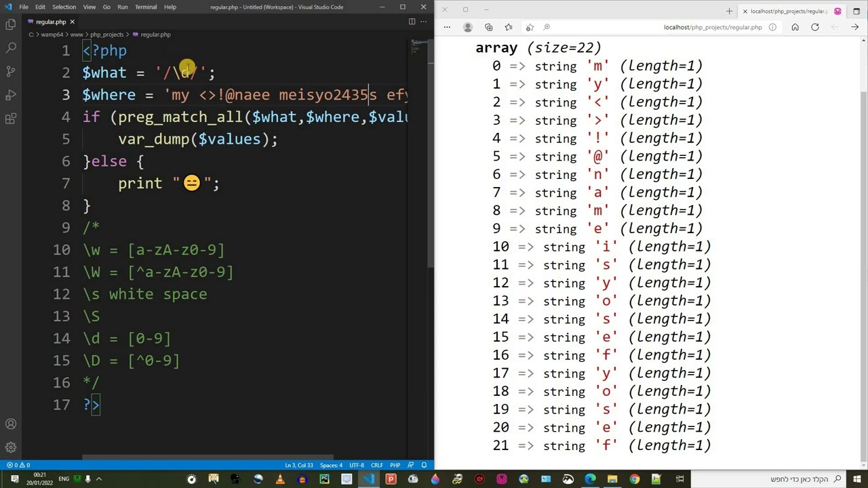The height and width of the screenshot is (488, 868).
Task: Open the Search view in the VS Code activity bar
Action: pos(11,48)
